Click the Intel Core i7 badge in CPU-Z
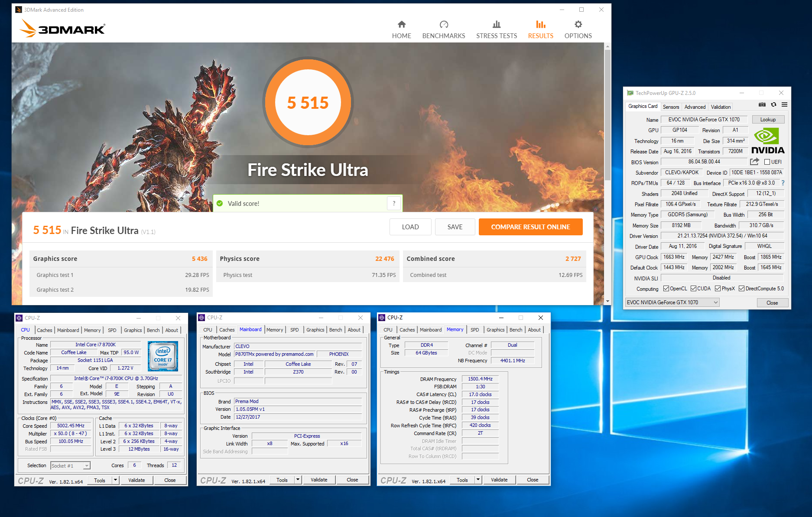This screenshot has height=517, width=812. coord(162,356)
